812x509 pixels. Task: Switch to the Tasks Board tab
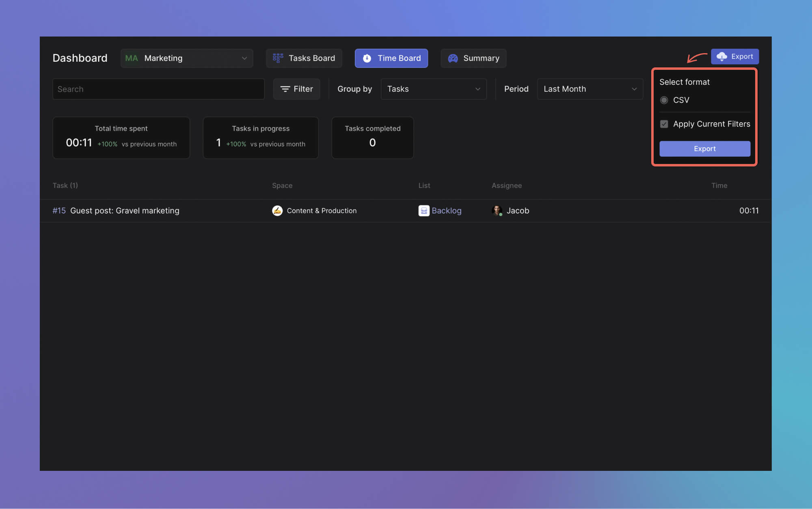[x=304, y=58]
